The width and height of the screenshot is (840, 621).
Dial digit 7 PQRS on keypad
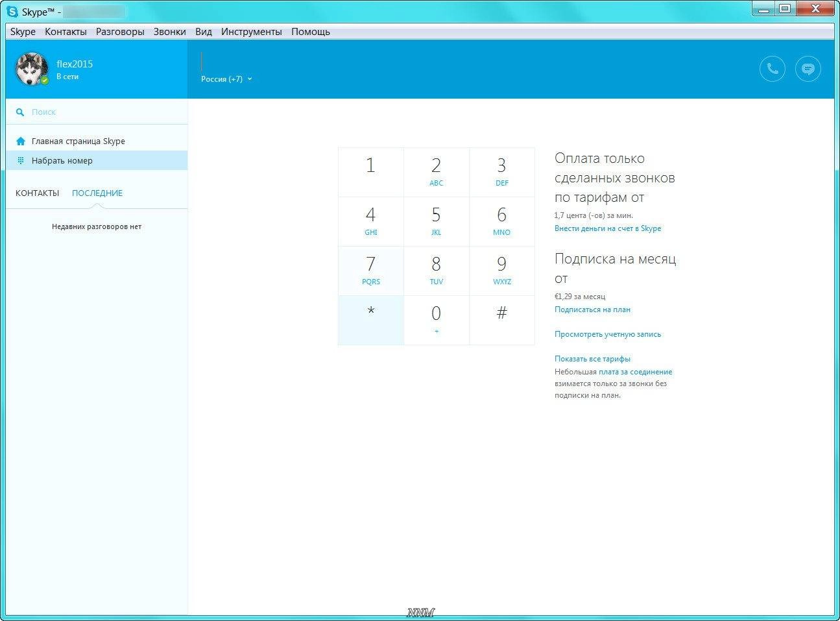tap(370, 271)
